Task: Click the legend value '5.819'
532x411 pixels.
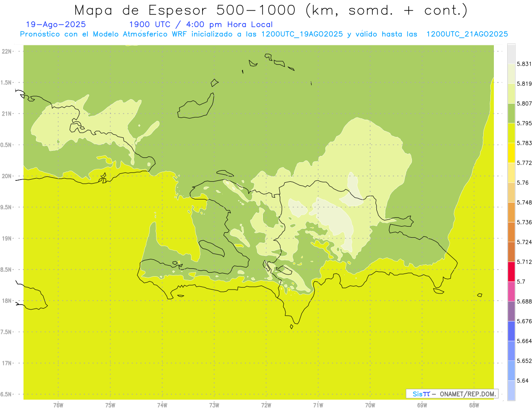Action: click(x=524, y=84)
